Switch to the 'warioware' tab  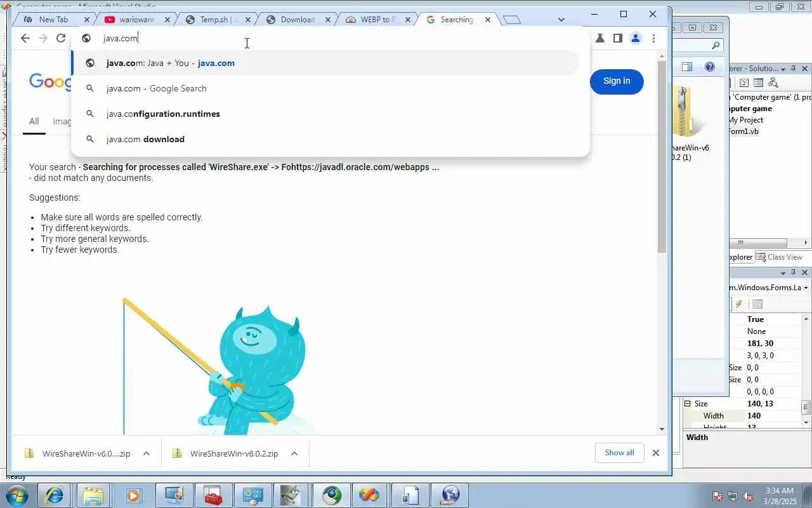[x=136, y=20]
